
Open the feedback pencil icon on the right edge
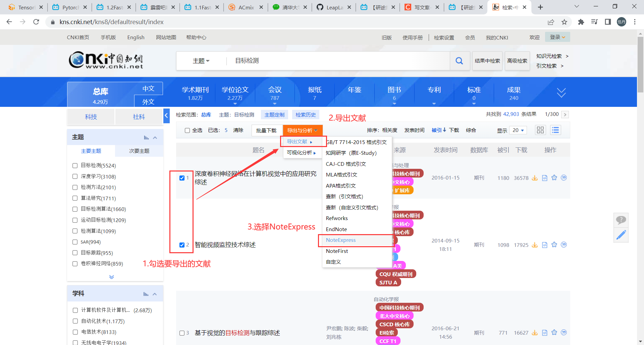click(621, 235)
